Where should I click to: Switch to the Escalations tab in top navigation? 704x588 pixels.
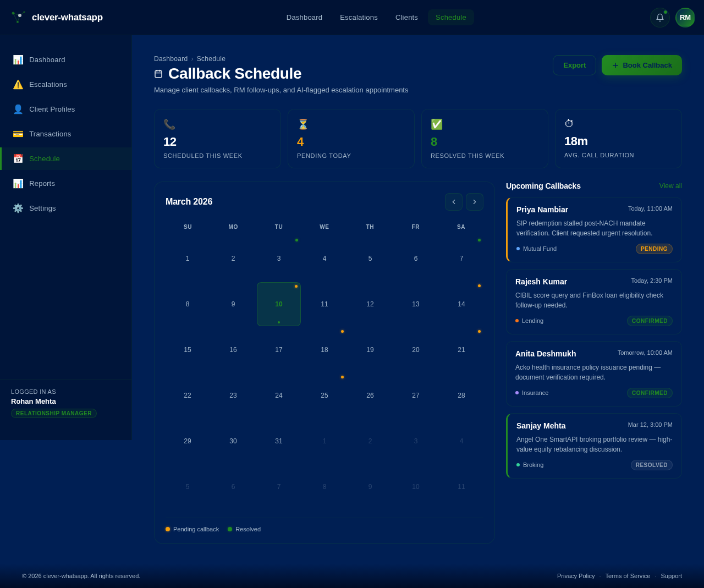[x=359, y=17]
